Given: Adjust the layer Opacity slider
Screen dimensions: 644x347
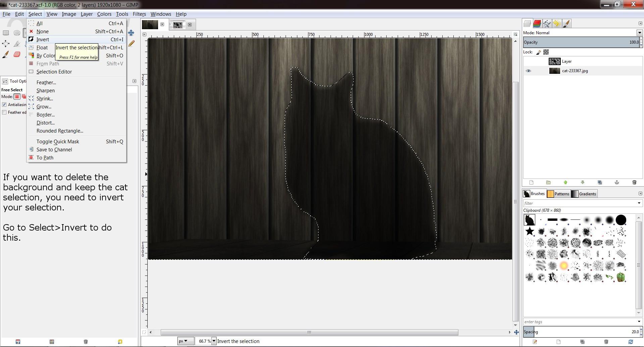Looking at the screenshot, I should tap(581, 42).
